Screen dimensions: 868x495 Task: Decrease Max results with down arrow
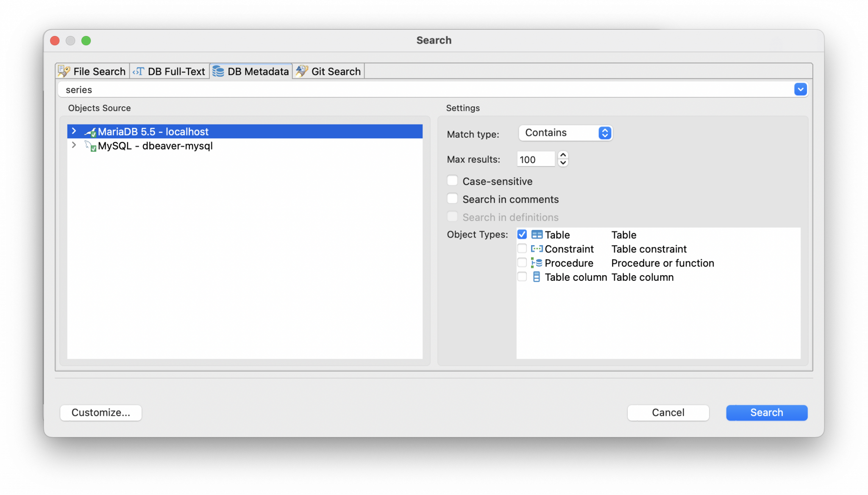(563, 163)
